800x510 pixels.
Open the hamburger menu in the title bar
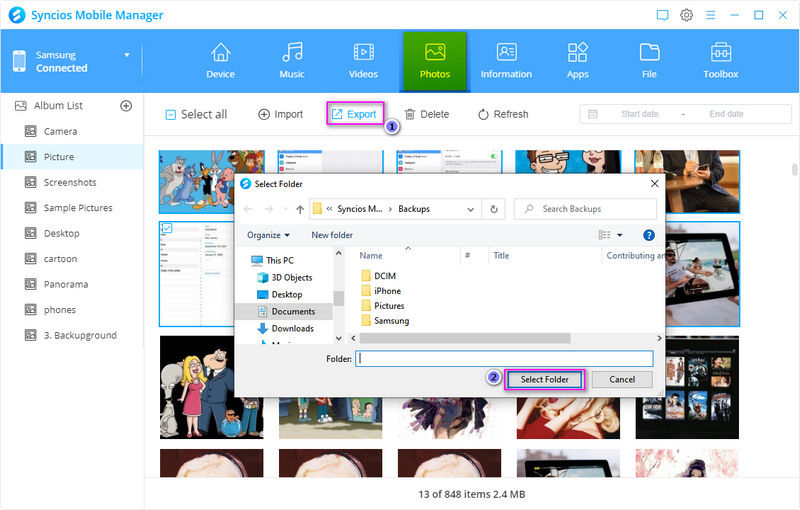coord(710,15)
